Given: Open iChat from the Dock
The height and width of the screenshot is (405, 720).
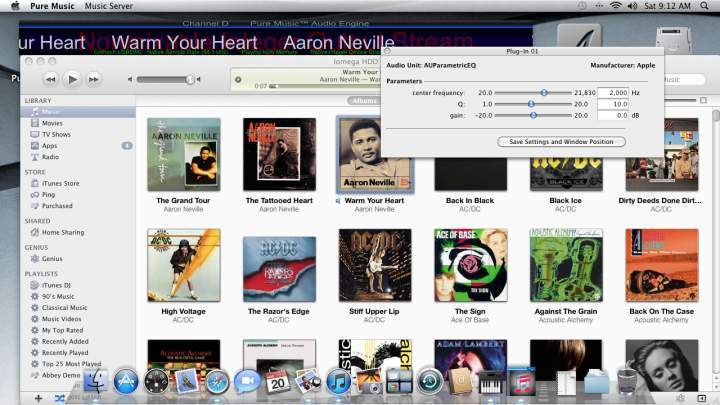Looking at the screenshot, I should (247, 382).
